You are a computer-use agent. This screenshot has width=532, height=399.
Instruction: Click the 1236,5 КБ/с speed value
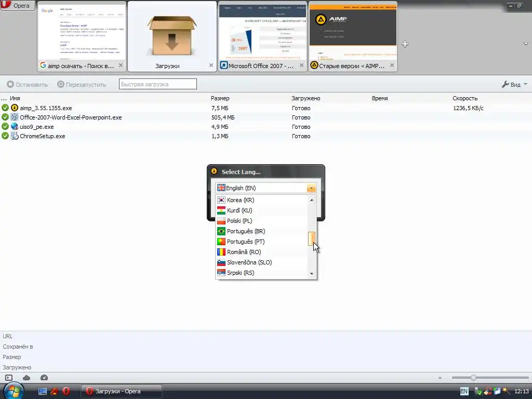point(468,108)
